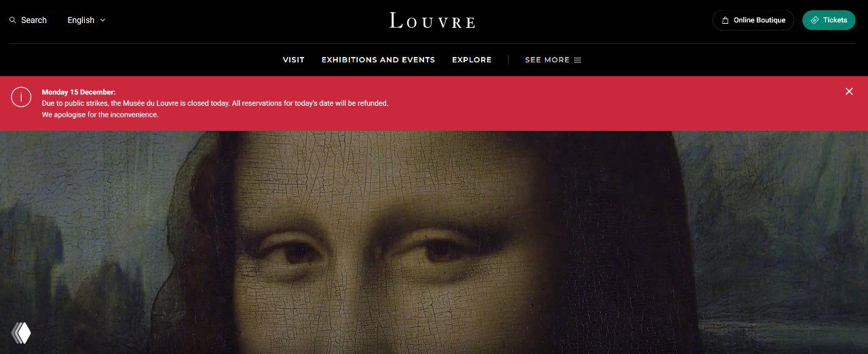Click the ticket icon on Tickets button
Screen dimensions: 868x354
click(x=815, y=20)
